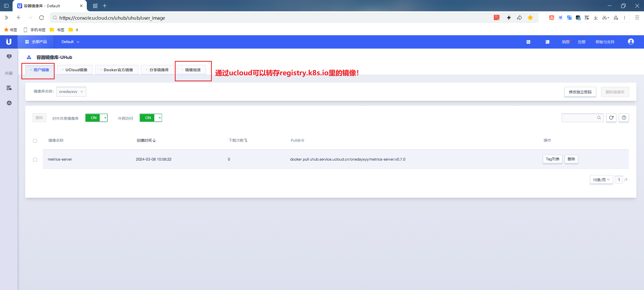Open the PDF extension icon
Viewport: 644px width, 290px height.
[x=552, y=18]
